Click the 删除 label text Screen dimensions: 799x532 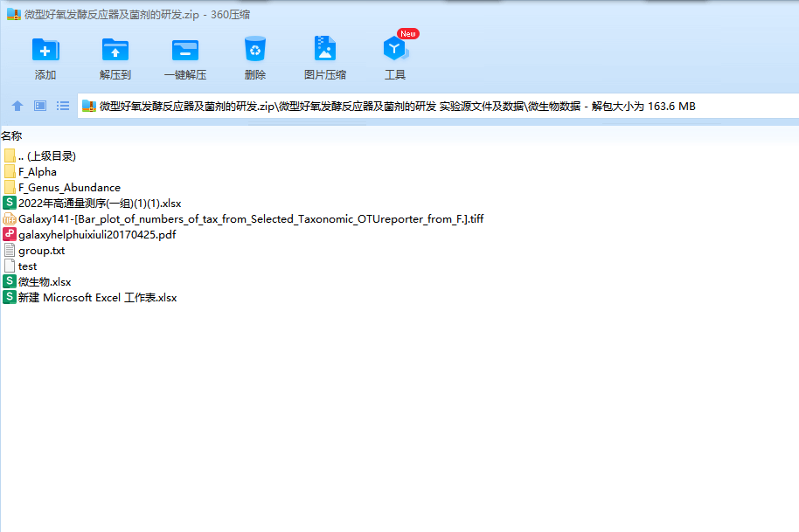(254, 75)
